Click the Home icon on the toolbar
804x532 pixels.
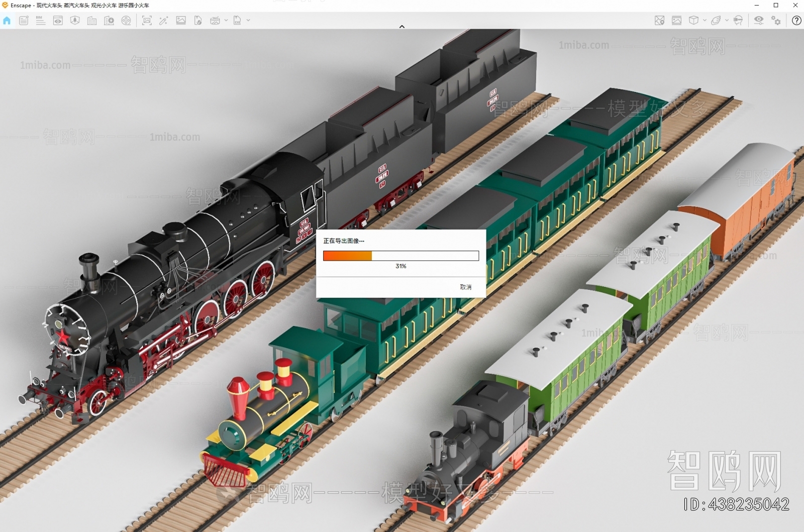coord(7,21)
